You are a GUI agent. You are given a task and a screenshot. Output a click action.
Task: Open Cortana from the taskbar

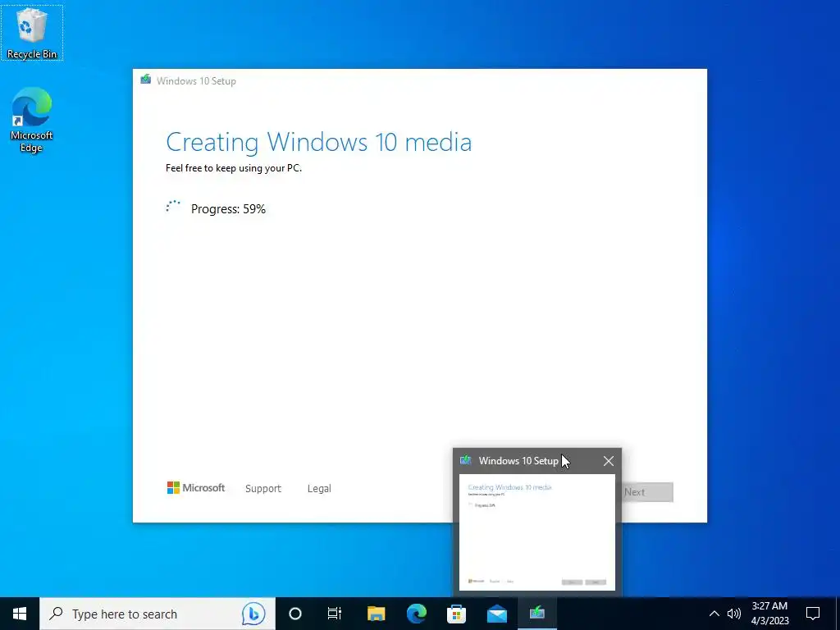click(295, 614)
